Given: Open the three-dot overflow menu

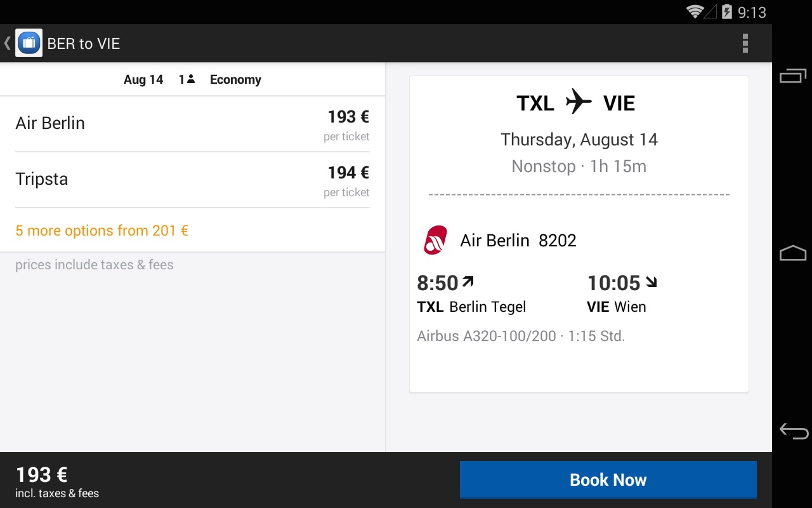Looking at the screenshot, I should click(x=745, y=43).
